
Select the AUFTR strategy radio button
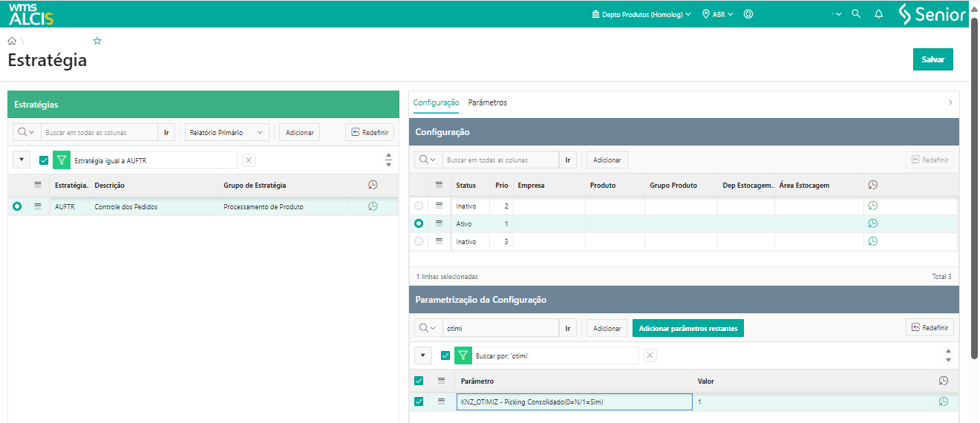pyautogui.click(x=17, y=206)
